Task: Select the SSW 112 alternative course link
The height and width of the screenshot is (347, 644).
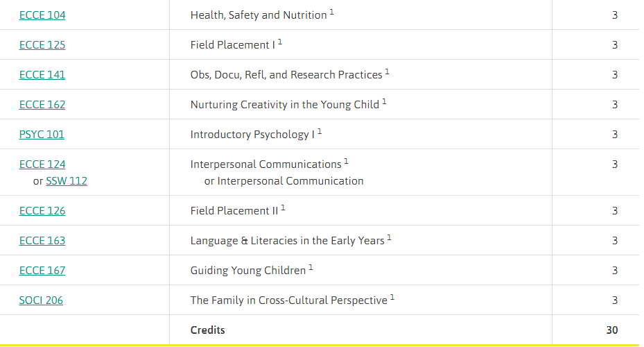Action: (x=67, y=181)
